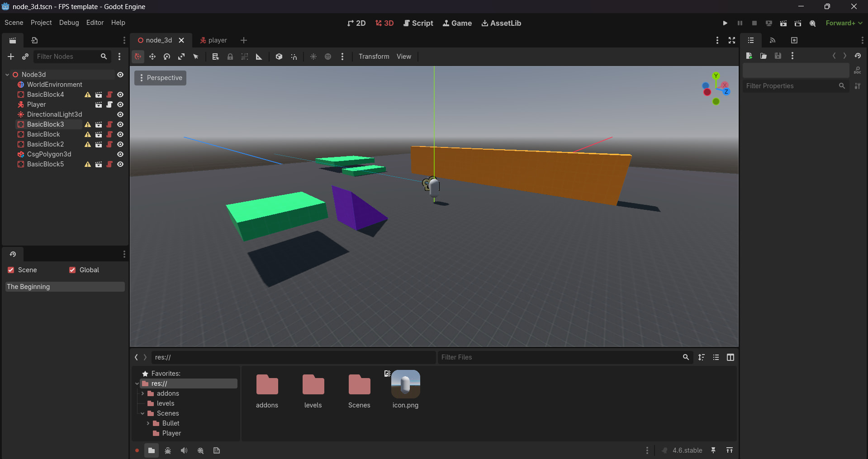Switch to the Script workspace
Screen dimensions: 868x459
coord(418,23)
